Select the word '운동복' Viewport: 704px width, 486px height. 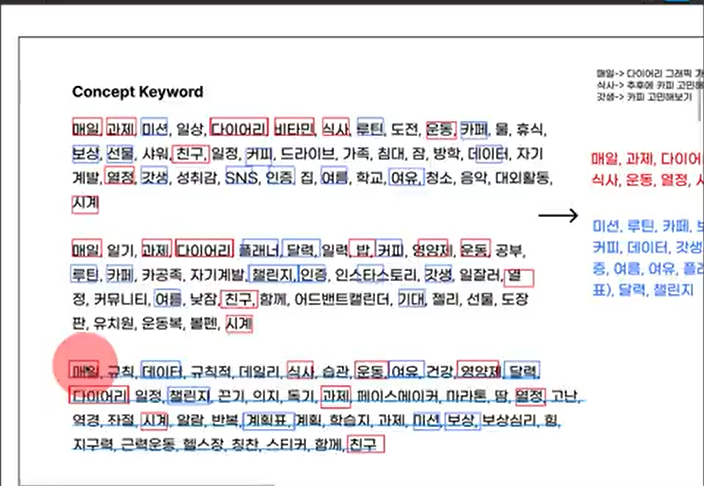162,323
